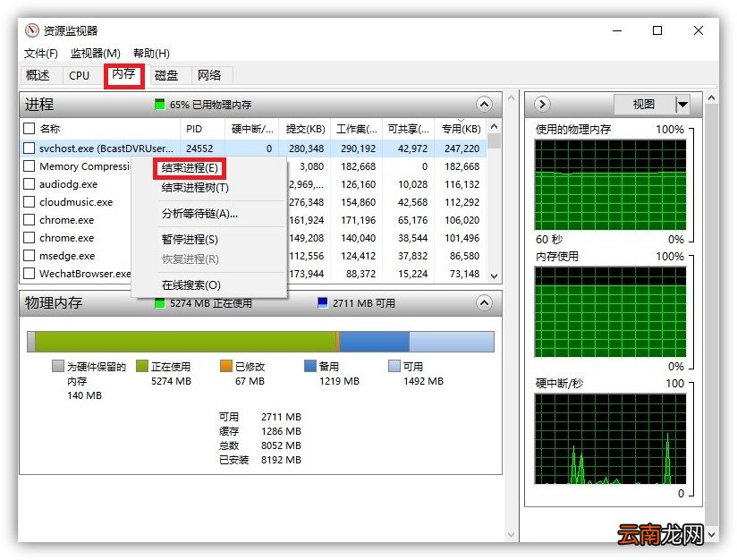Click the process list scroll-down arrow
Screen dimensions: 737x560
click(494, 276)
